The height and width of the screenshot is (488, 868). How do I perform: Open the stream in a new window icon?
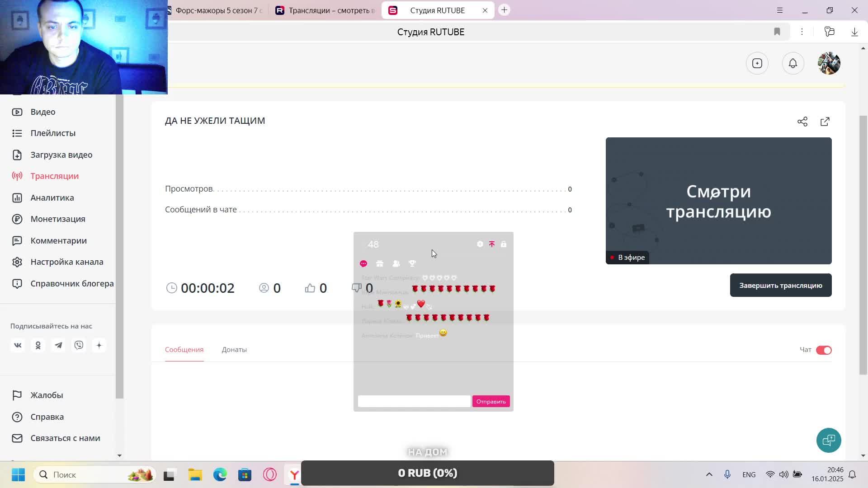[x=825, y=122]
